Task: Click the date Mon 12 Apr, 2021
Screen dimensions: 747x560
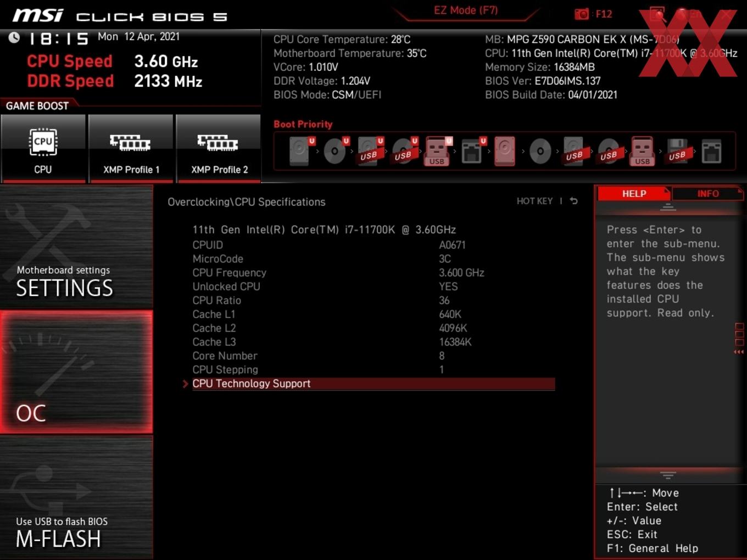Action: coord(138,37)
